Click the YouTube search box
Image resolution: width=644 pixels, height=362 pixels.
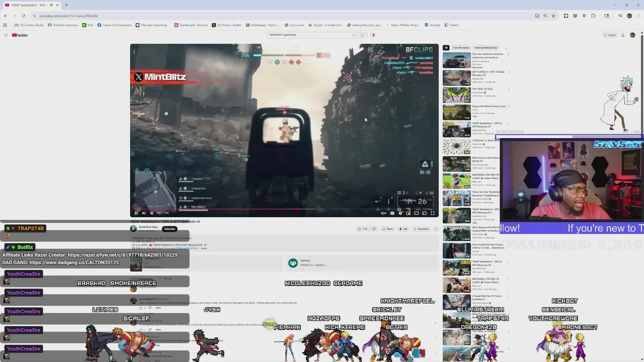[x=309, y=35]
